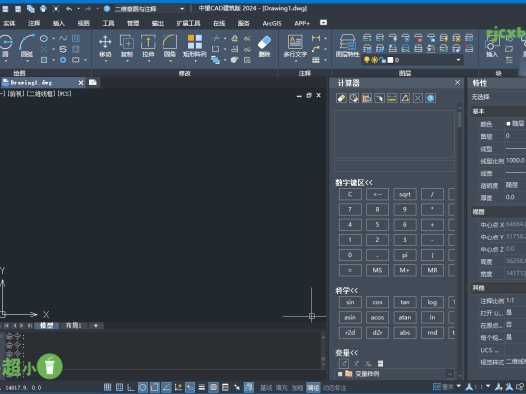Toggle layer on/off lightbulb icon
526x394 pixels.
click(x=367, y=60)
